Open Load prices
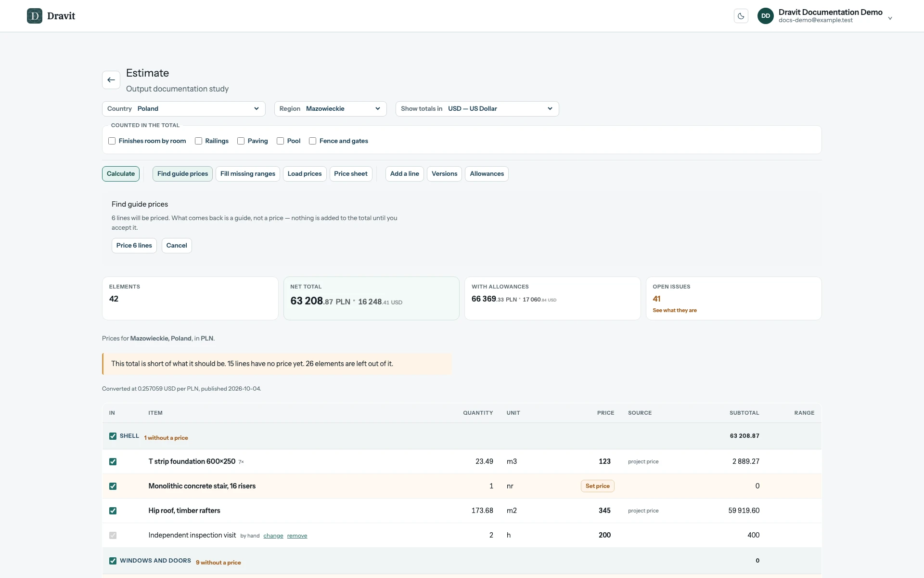The image size is (924, 578). pyautogui.click(x=305, y=174)
